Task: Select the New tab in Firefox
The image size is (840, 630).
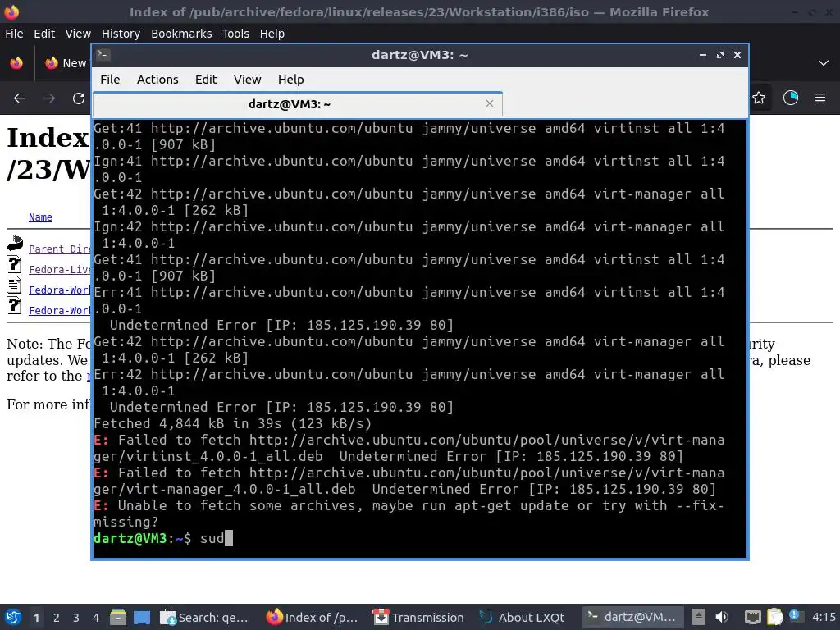Action: 66,62
